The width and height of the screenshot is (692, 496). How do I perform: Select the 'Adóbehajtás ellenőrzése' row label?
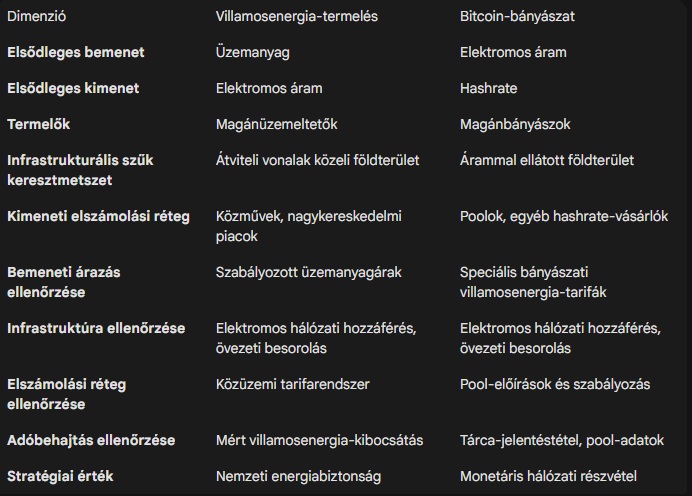click(x=91, y=440)
